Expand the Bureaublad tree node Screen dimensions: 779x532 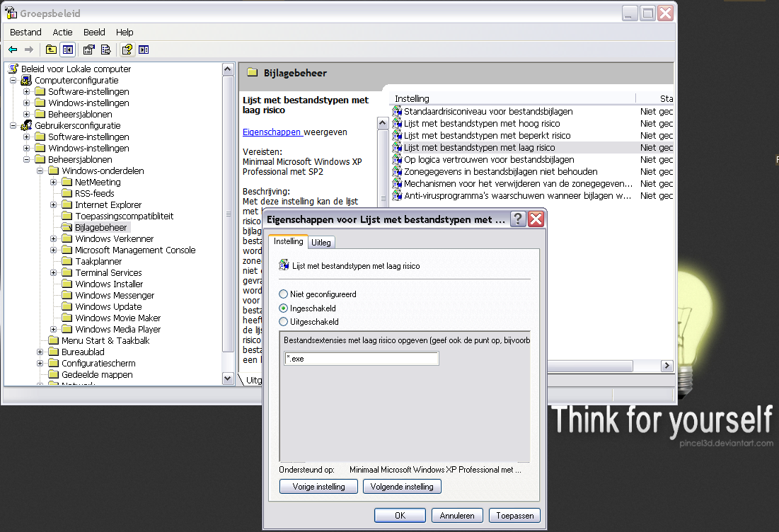pyautogui.click(x=40, y=352)
